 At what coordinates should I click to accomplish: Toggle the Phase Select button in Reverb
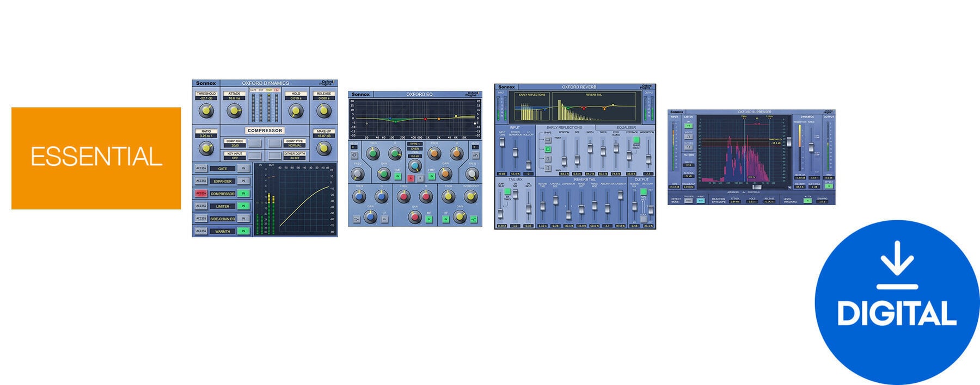coord(636,140)
